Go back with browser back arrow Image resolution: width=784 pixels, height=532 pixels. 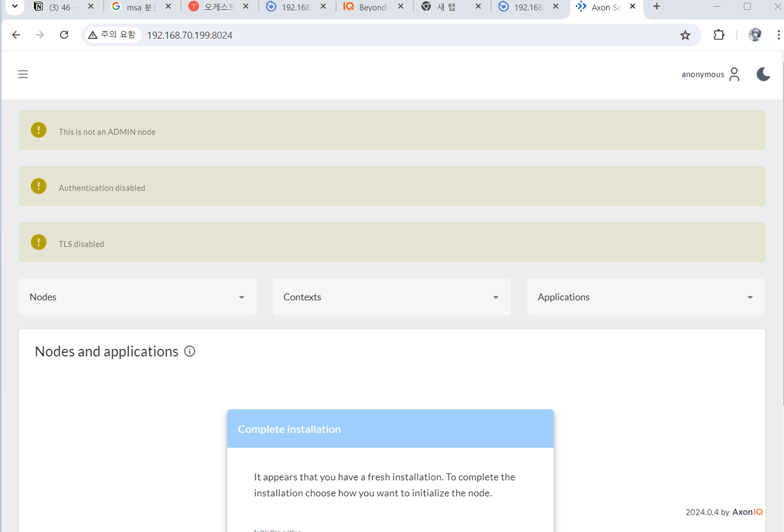coord(16,35)
